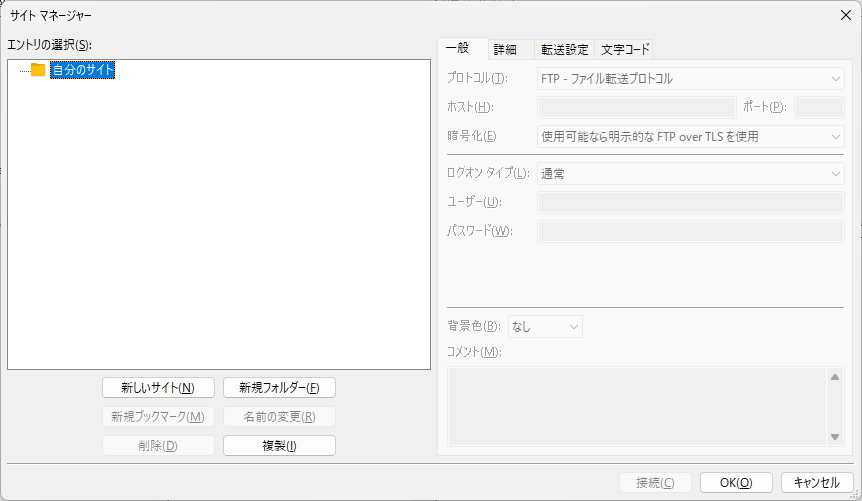Click the yellow folder icon beside 自分のサイト
Viewport: 862px width, 501px height.
click(x=38, y=70)
